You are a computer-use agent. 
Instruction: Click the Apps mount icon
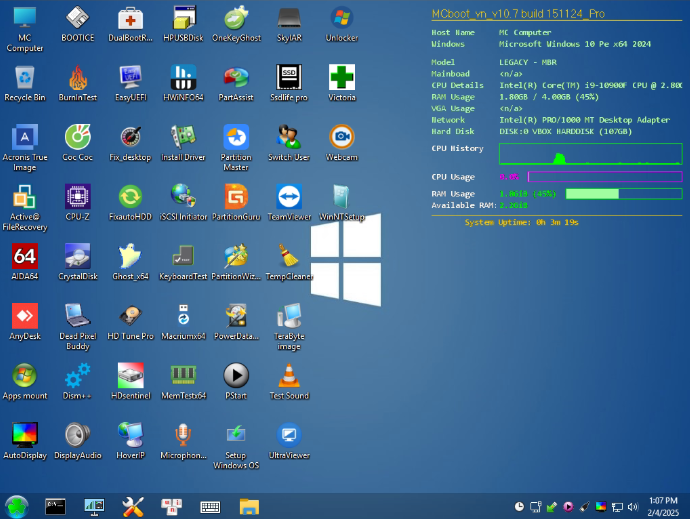click(25, 382)
